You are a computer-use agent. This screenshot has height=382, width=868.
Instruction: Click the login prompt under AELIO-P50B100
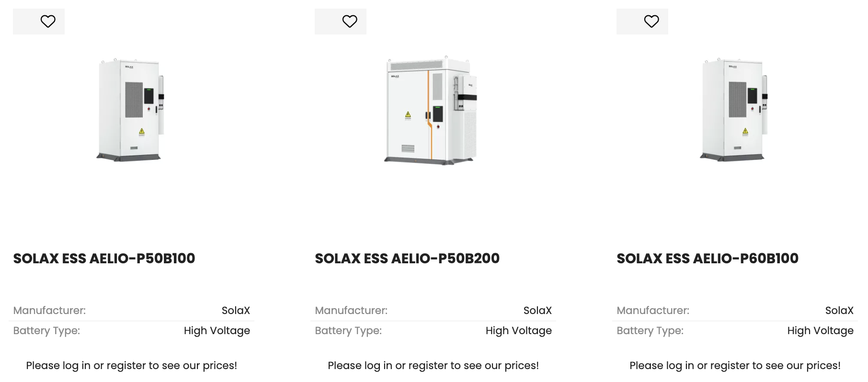coord(131,366)
